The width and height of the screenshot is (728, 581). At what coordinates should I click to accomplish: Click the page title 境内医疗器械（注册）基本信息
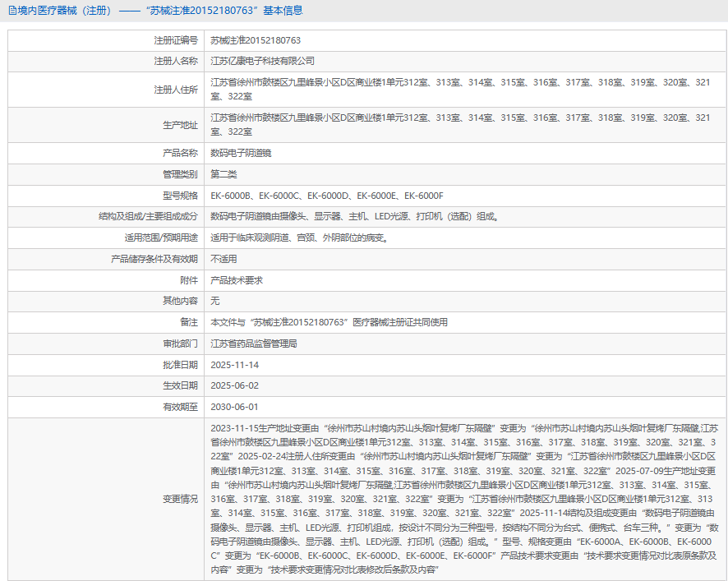(160, 11)
